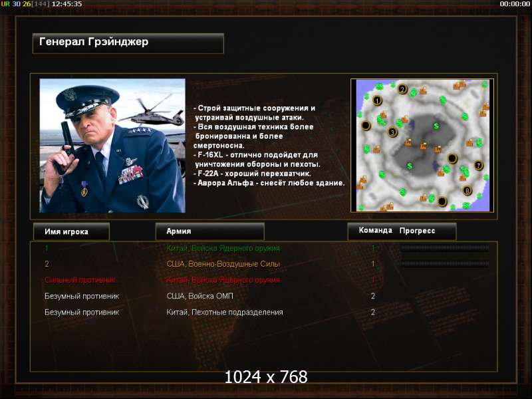532x399 pixels.
Task: Click the Армия column header
Action: click(209, 231)
